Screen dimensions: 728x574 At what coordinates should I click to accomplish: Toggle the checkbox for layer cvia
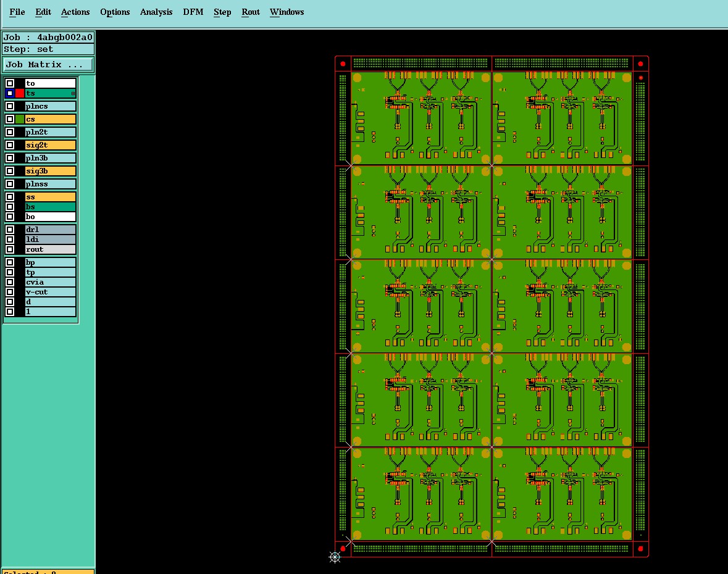pos(10,282)
